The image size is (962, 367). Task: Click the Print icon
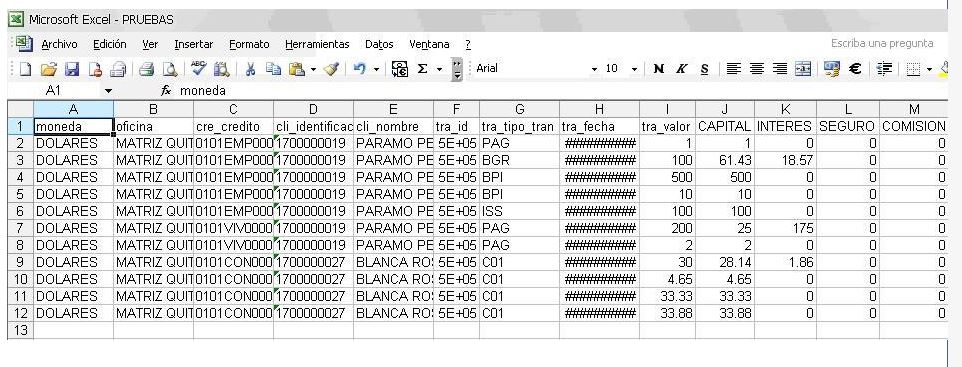(x=146, y=69)
